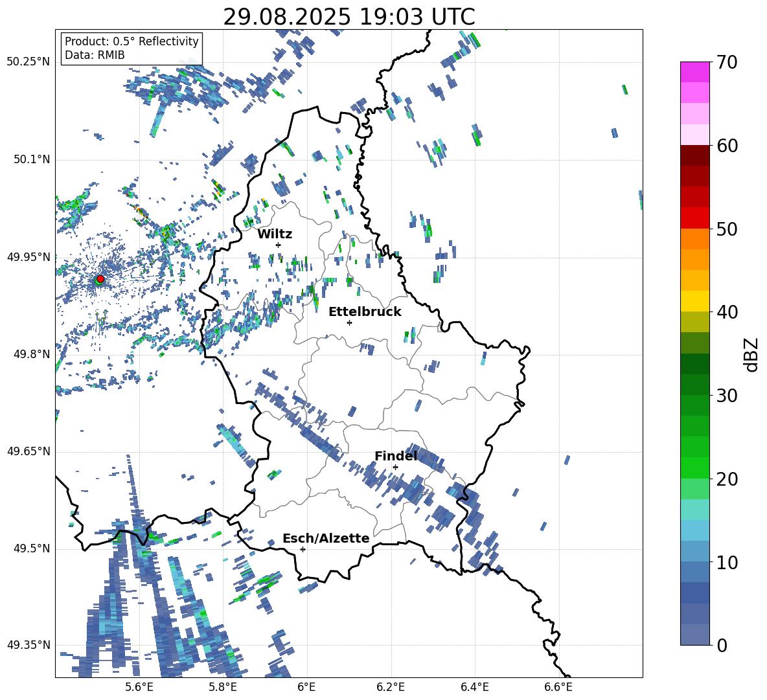Click the plus marker below Wiltz
This screenshot has width=767, height=700.
click(279, 245)
